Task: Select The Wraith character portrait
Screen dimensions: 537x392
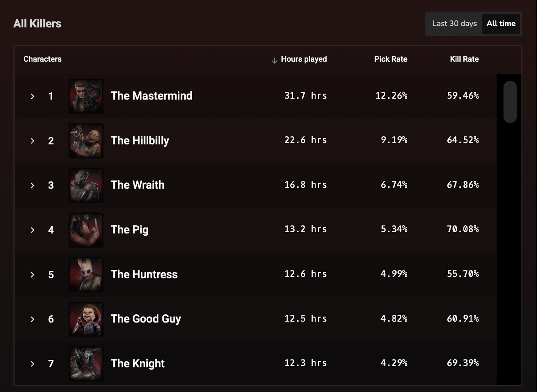Action: coord(86,185)
